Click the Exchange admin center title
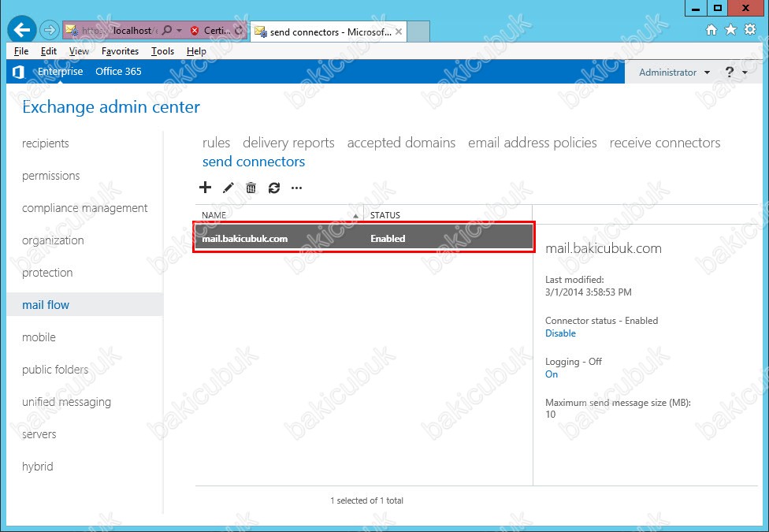The height and width of the screenshot is (532, 769). click(111, 107)
